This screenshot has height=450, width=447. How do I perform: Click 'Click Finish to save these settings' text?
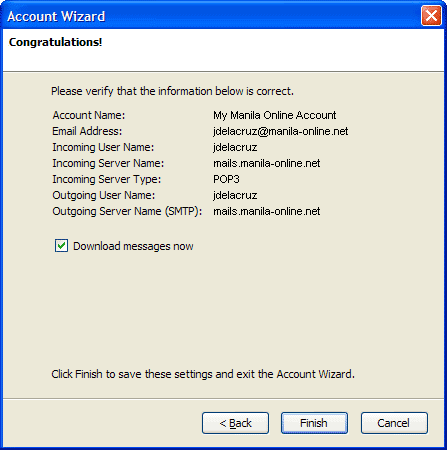coord(203,374)
